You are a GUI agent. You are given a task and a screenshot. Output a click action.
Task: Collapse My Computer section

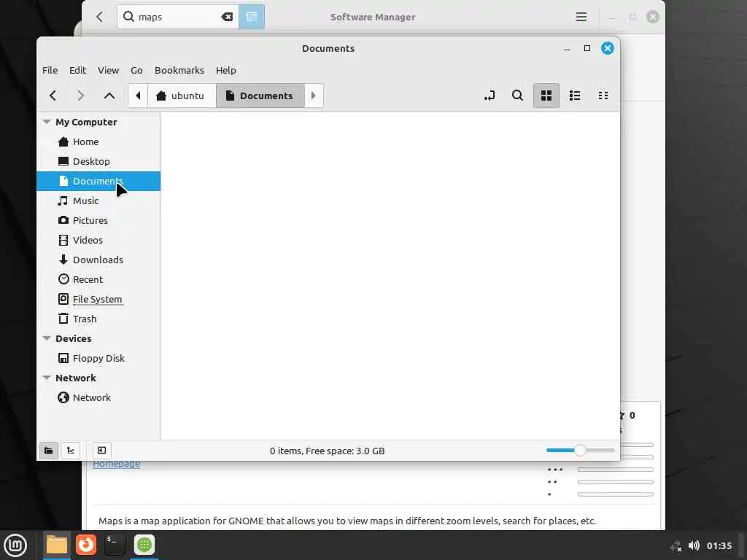click(x=47, y=122)
